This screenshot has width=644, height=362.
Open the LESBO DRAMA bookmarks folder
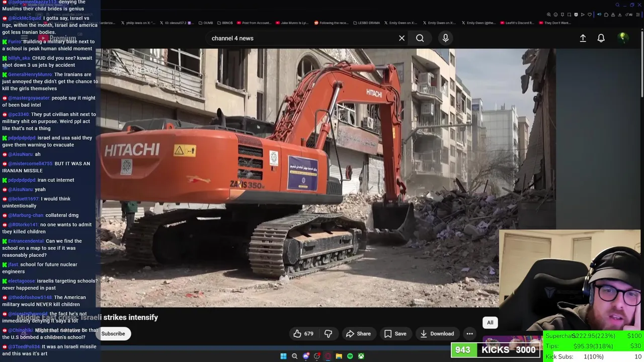(x=366, y=23)
